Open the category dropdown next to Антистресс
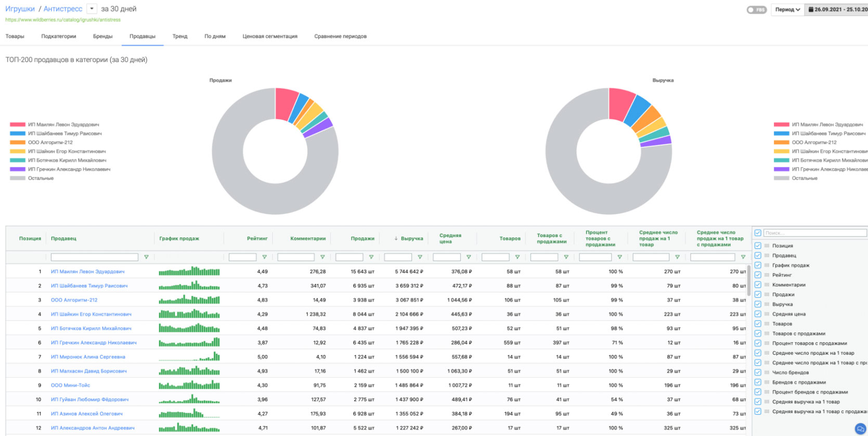The width and height of the screenshot is (868, 436). coord(92,8)
